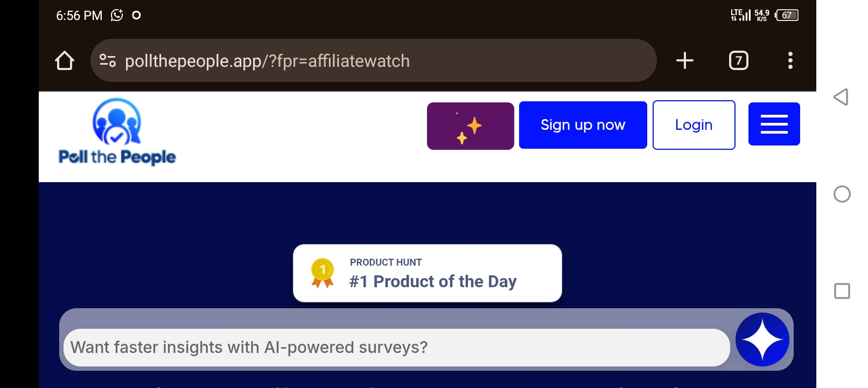The width and height of the screenshot is (868, 388).
Task: Tap the Android recent apps square
Action: click(842, 291)
